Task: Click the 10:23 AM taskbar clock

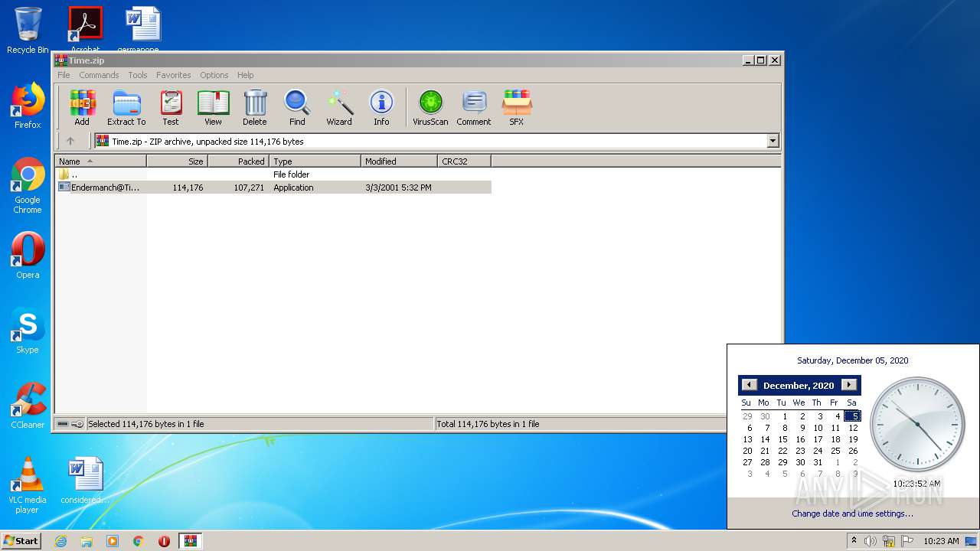Action: (x=941, y=541)
